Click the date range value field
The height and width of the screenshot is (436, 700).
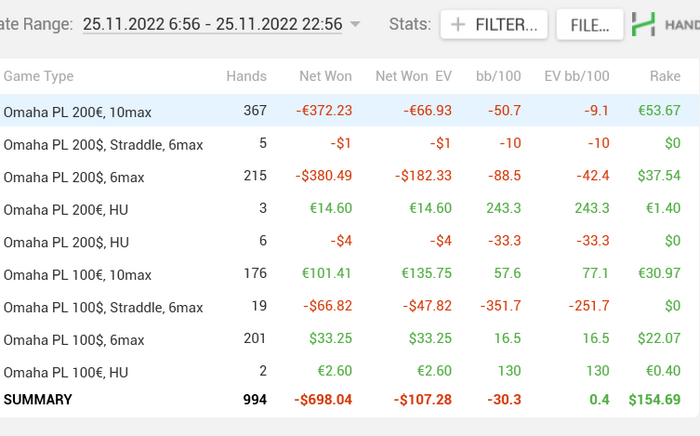tap(212, 24)
